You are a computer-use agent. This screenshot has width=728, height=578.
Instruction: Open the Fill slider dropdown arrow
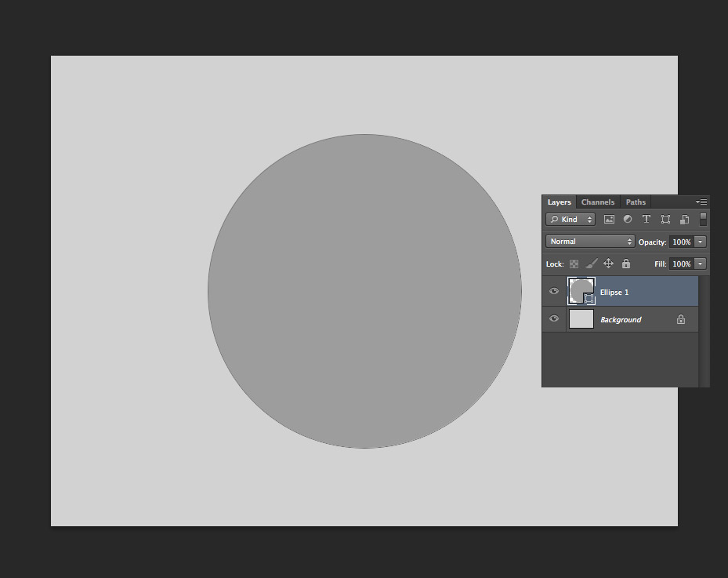pos(700,264)
